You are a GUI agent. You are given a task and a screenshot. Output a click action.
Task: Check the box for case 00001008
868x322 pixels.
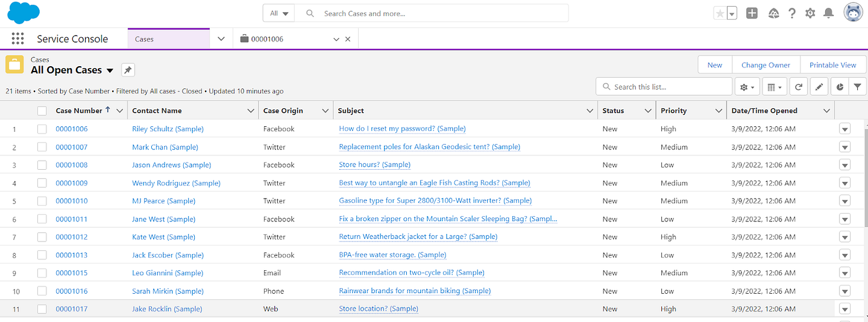[x=42, y=165]
